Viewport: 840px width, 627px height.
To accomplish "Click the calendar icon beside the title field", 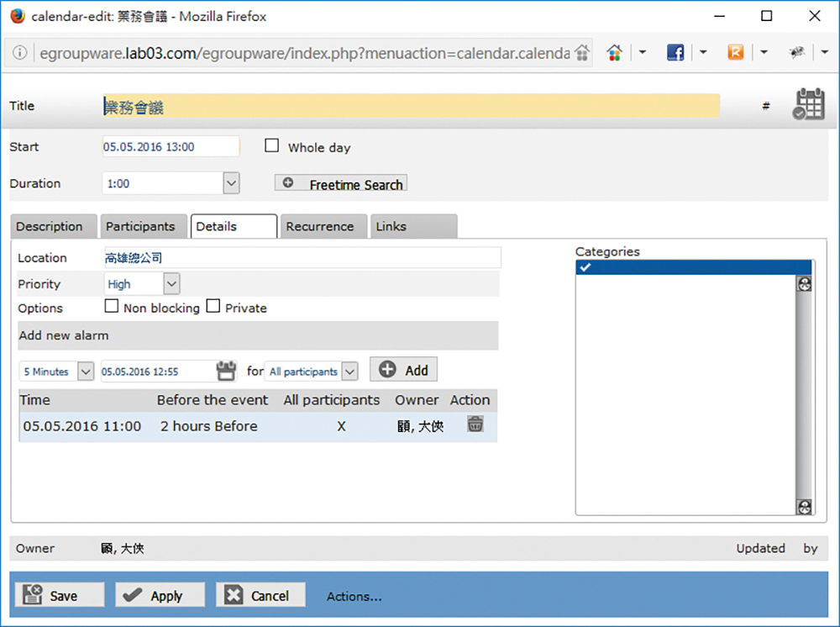I will (x=809, y=104).
